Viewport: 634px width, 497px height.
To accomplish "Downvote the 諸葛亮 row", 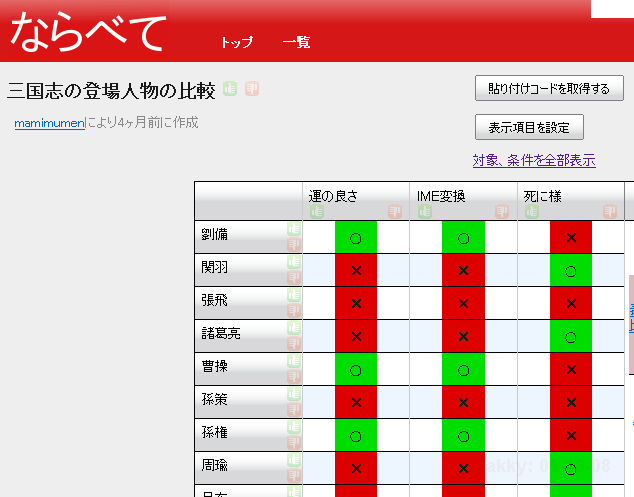I will coord(294,344).
